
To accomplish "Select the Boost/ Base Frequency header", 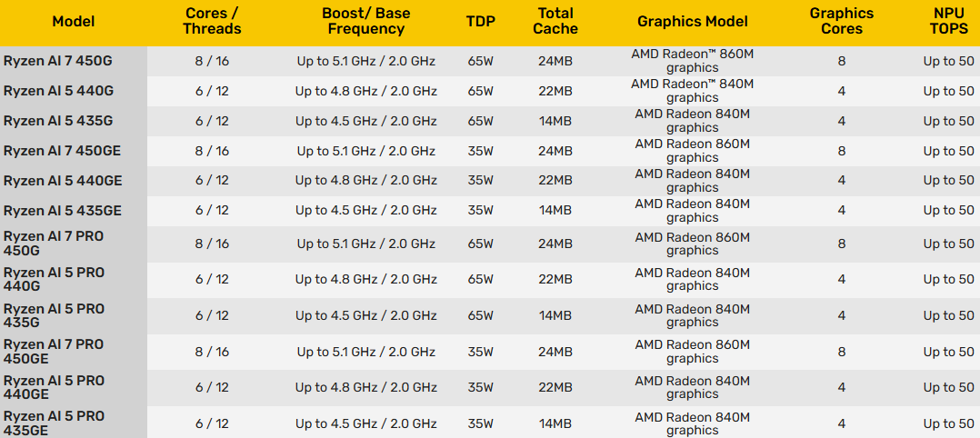I will tap(365, 21).
